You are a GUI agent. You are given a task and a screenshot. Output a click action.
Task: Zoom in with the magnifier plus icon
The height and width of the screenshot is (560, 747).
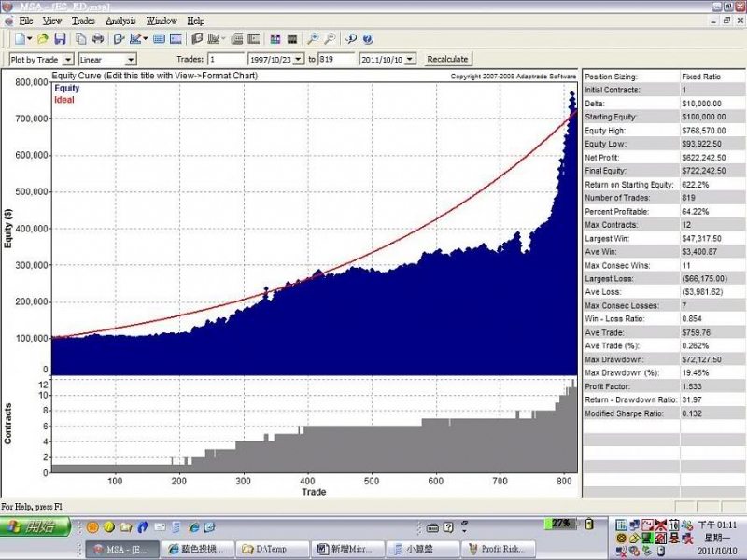coord(313,39)
